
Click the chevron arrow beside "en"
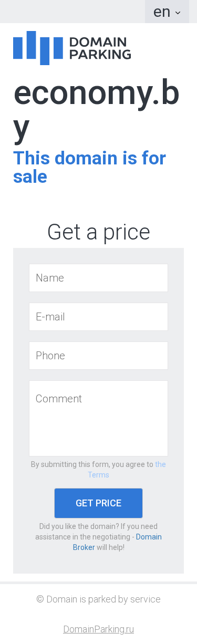[178, 13]
